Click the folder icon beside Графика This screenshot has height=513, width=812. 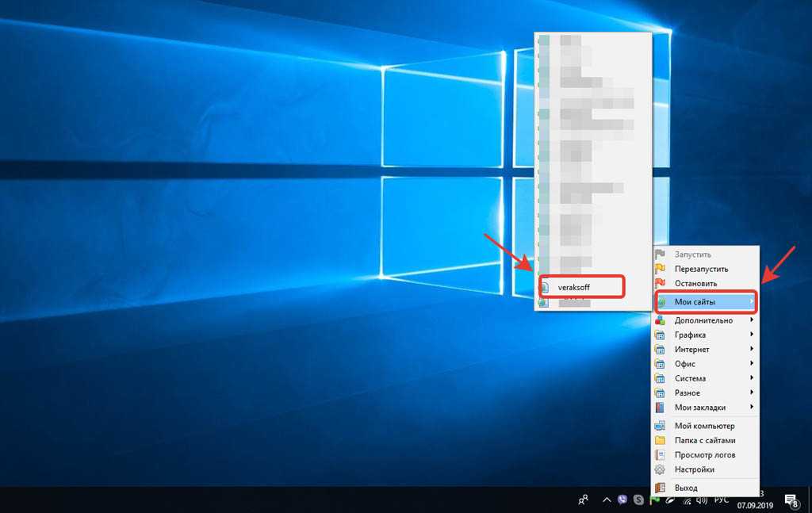pyautogui.click(x=660, y=335)
